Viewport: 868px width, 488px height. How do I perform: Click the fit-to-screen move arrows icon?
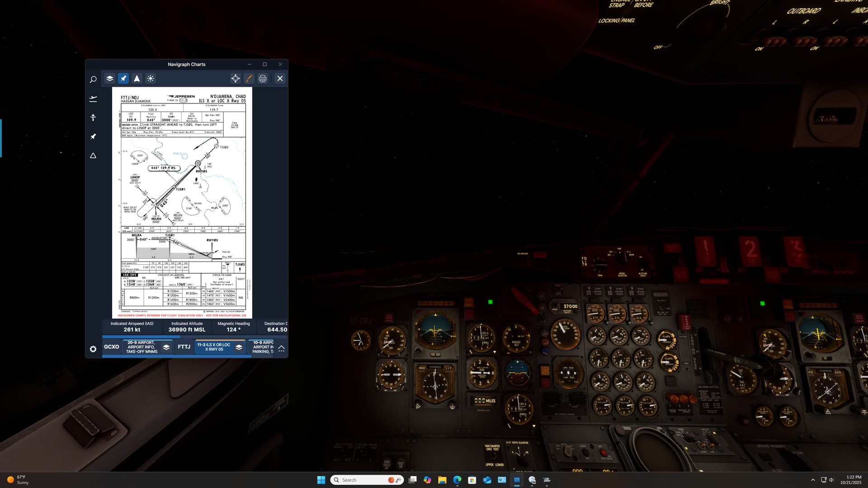236,78
